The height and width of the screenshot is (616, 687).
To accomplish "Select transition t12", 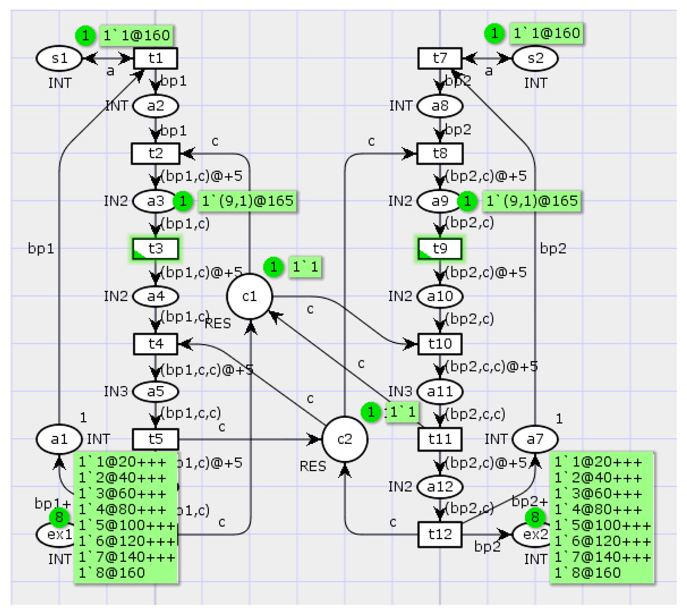I will pyautogui.click(x=440, y=535).
